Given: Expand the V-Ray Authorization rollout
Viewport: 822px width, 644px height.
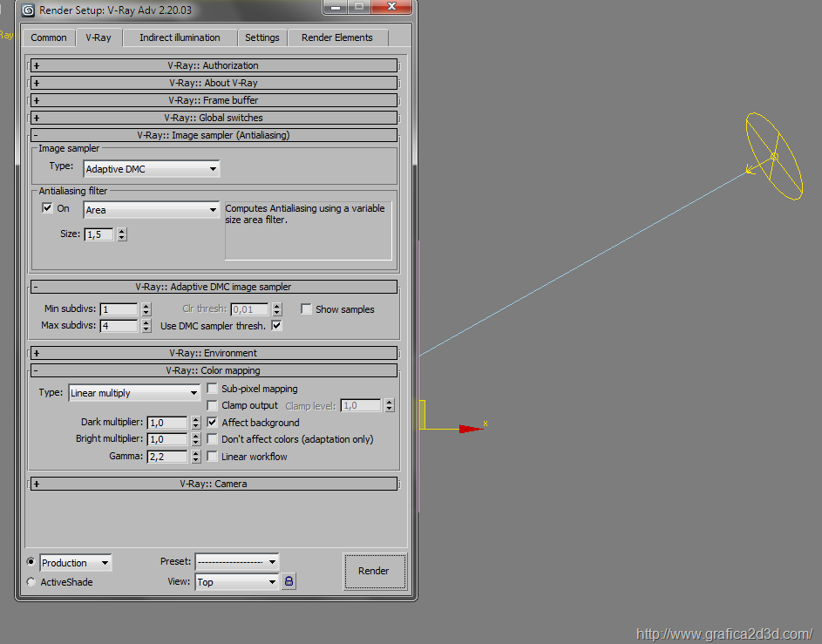Looking at the screenshot, I should tap(214, 65).
